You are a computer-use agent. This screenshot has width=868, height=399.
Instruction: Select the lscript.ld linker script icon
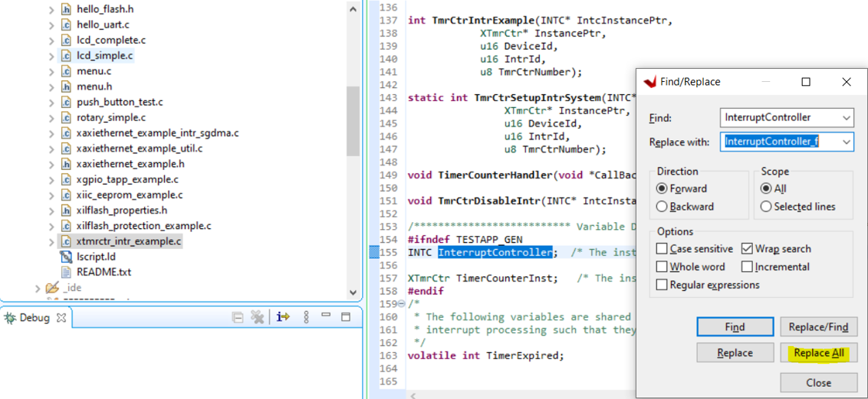(x=66, y=257)
